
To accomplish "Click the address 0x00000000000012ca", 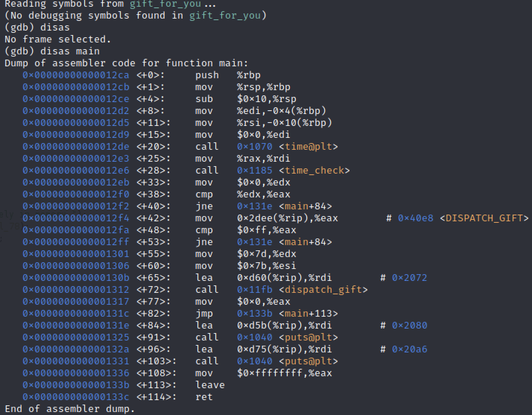I will (x=76, y=75).
